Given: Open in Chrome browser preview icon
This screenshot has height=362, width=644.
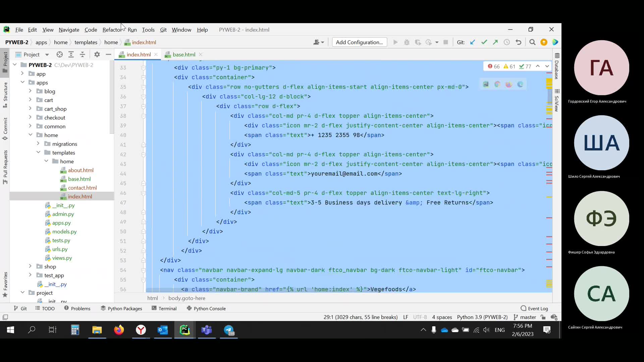Looking at the screenshot, I should pyautogui.click(x=497, y=84).
